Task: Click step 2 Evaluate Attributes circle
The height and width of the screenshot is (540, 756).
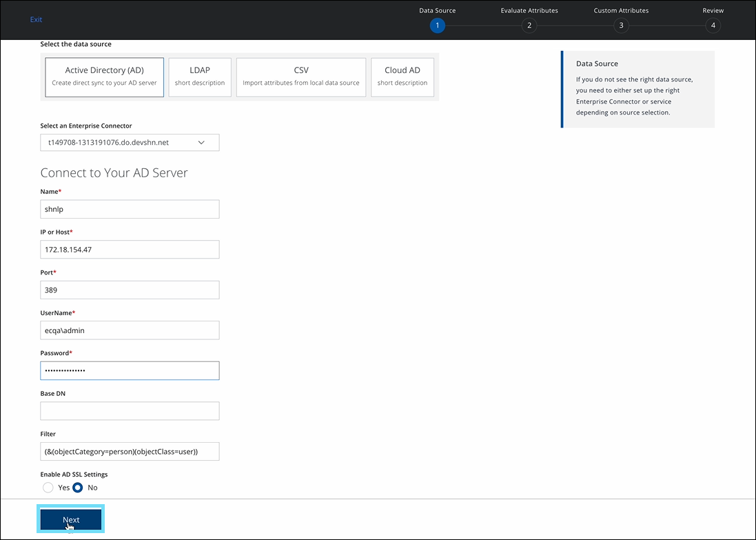Action: pos(529,26)
